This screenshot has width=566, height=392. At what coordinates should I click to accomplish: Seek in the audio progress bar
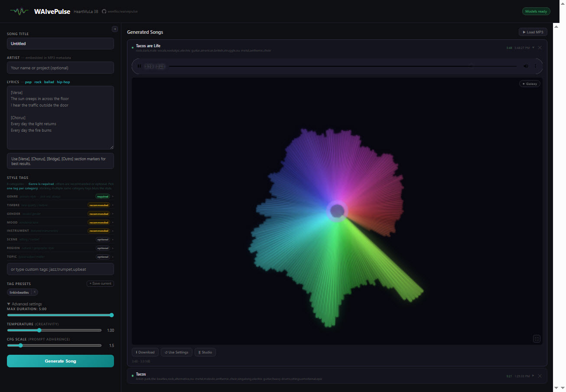click(x=342, y=66)
